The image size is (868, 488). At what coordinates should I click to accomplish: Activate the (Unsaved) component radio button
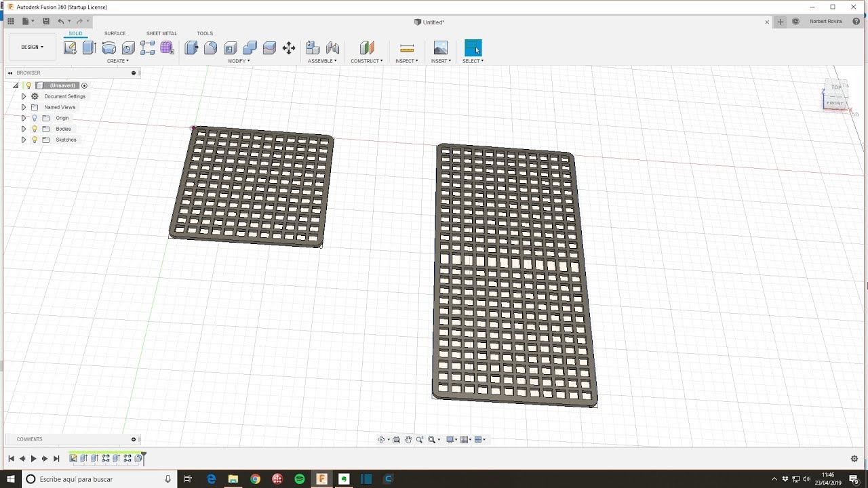84,85
